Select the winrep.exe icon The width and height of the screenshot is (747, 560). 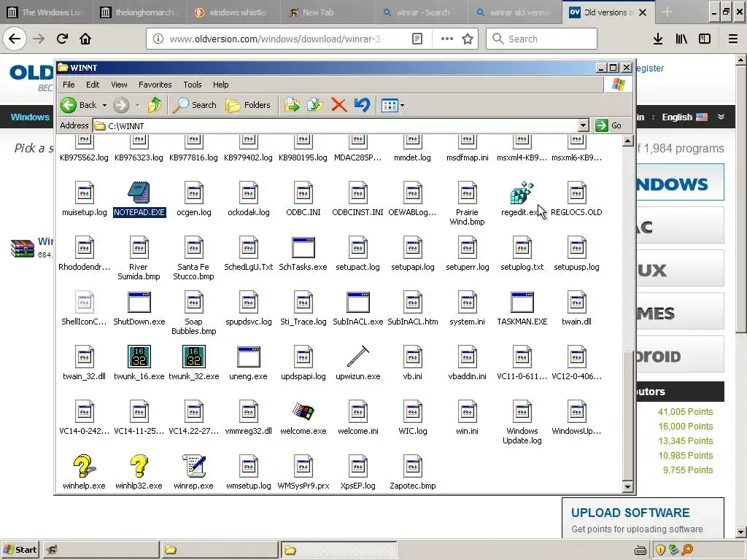194,466
